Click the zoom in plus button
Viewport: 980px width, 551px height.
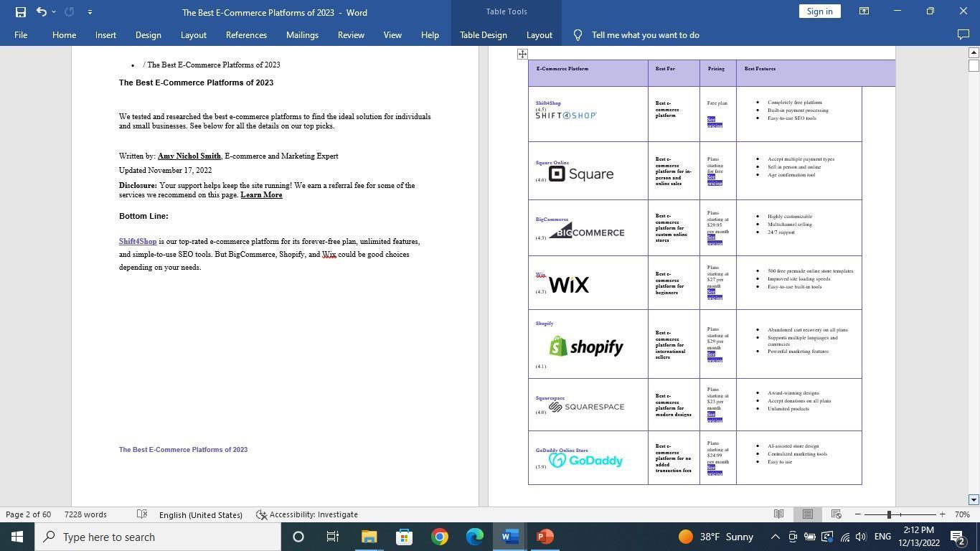pyautogui.click(x=942, y=514)
